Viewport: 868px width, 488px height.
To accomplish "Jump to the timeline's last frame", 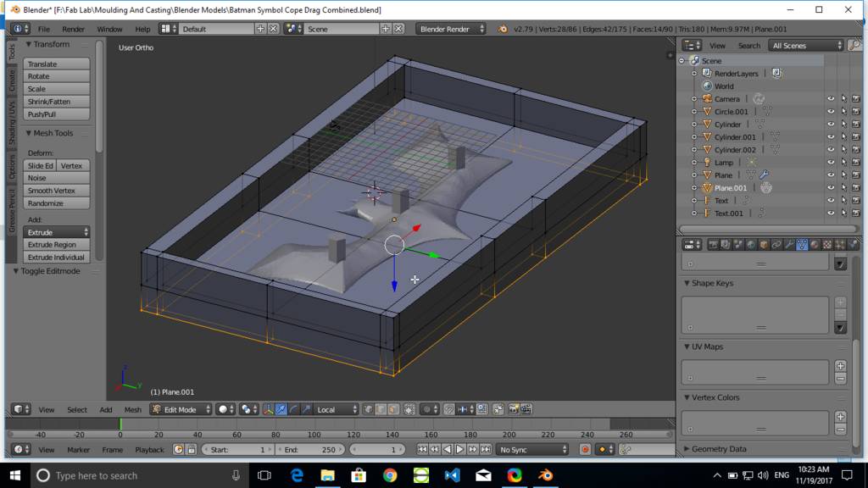I will (486, 450).
